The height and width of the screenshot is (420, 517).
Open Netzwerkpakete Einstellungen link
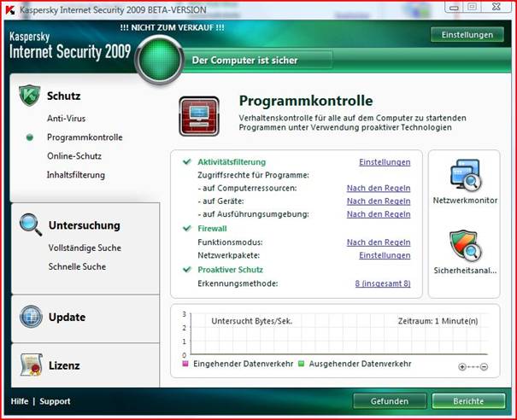pyautogui.click(x=385, y=255)
